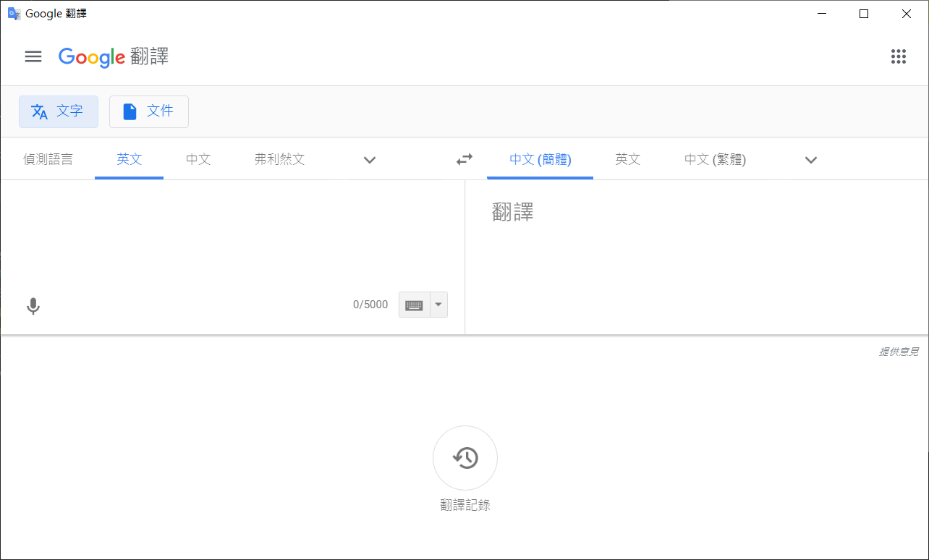The height and width of the screenshot is (560, 929).
Task: Click the 0/5000 character counter
Action: (370, 305)
